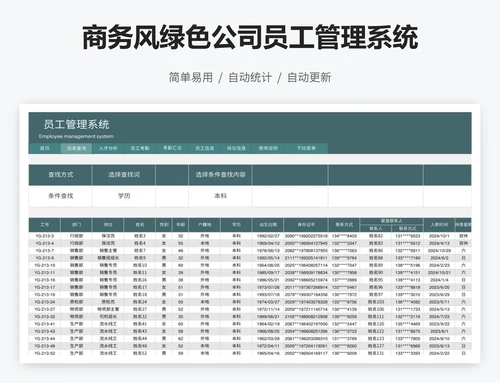The image size is (500, 383).
Task: Click the 选择查找词 header cell
Action: 124,175
